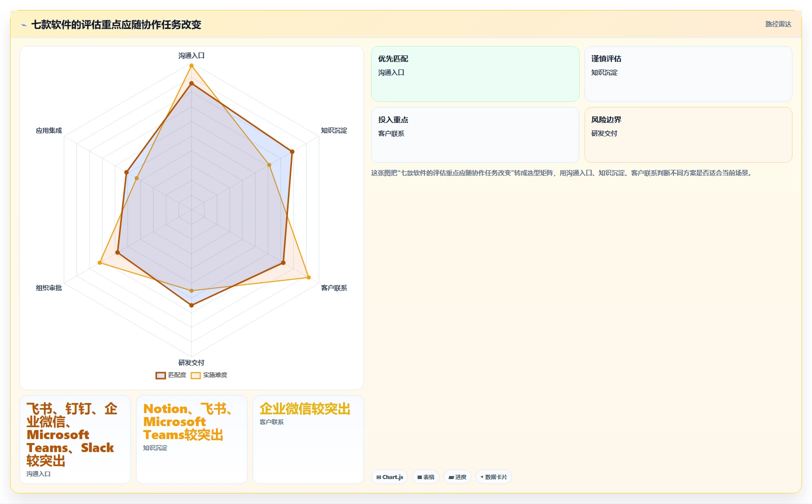812x504 pixels.
Task: Click 客户联系 text in 投入重点 card
Action: point(391,133)
